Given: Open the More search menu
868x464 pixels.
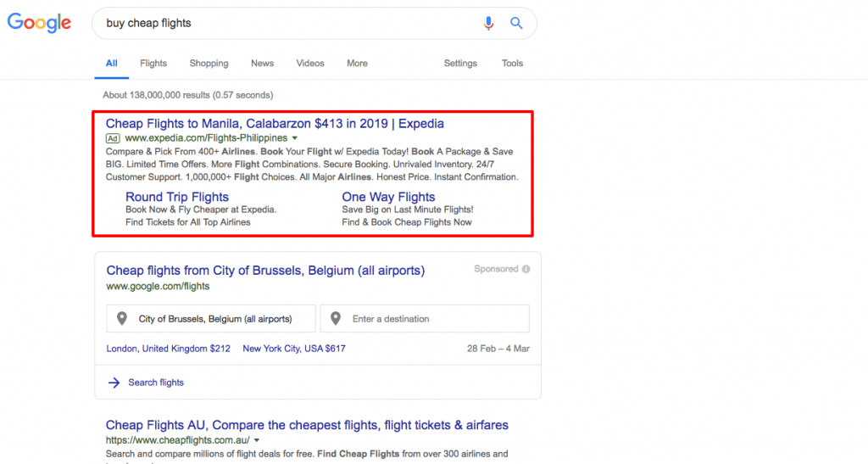Looking at the screenshot, I should (x=357, y=63).
